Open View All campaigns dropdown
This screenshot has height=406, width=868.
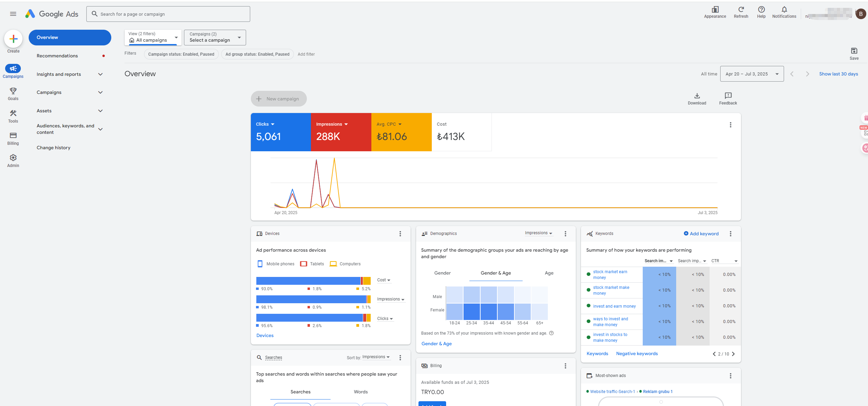click(153, 37)
